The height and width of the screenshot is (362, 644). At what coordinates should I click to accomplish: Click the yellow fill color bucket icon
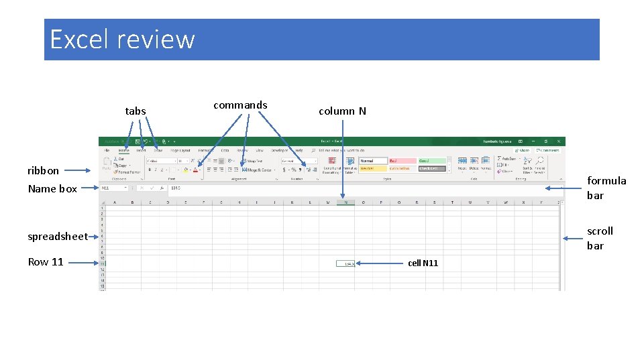186,170
